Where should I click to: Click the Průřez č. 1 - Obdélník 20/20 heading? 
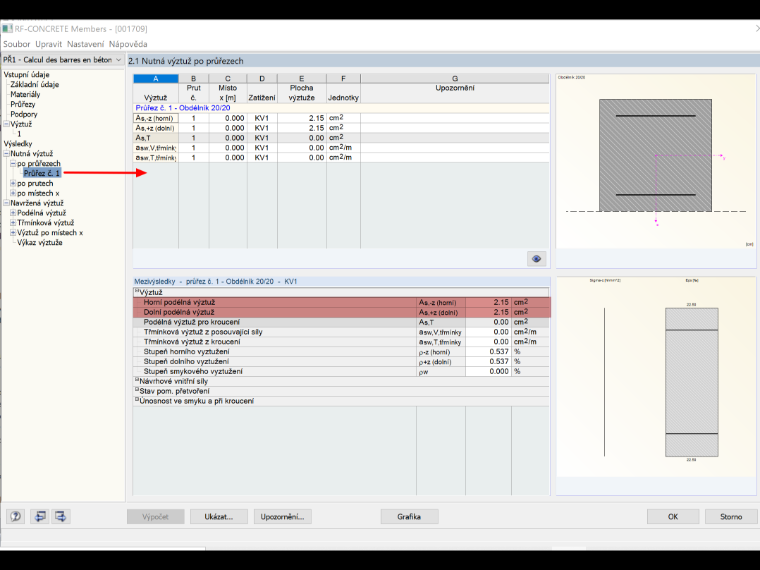tap(183, 108)
